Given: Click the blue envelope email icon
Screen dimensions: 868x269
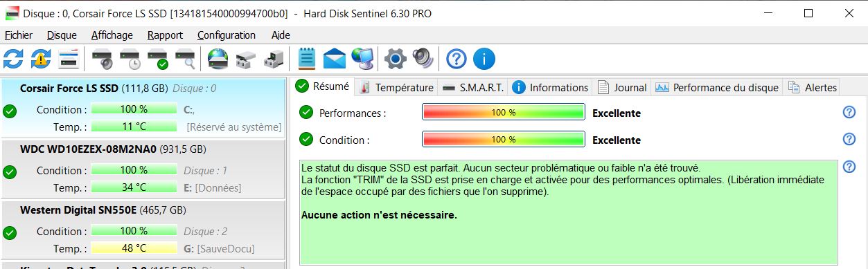Looking at the screenshot, I should [x=335, y=59].
